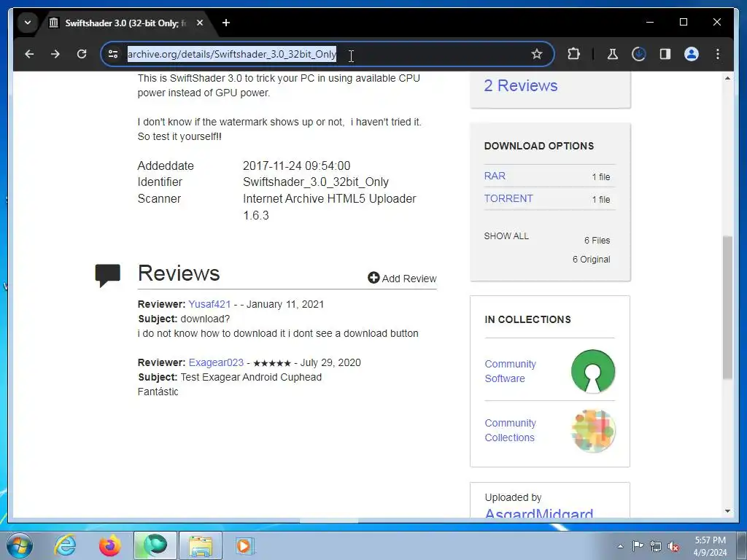Reload the current page
The image size is (747, 560).
coord(82,54)
